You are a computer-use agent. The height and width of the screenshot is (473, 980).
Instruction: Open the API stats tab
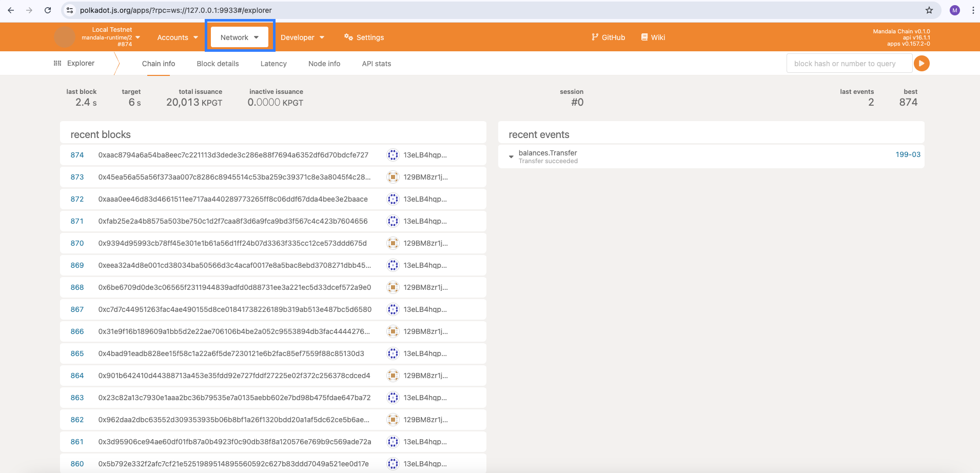point(377,64)
